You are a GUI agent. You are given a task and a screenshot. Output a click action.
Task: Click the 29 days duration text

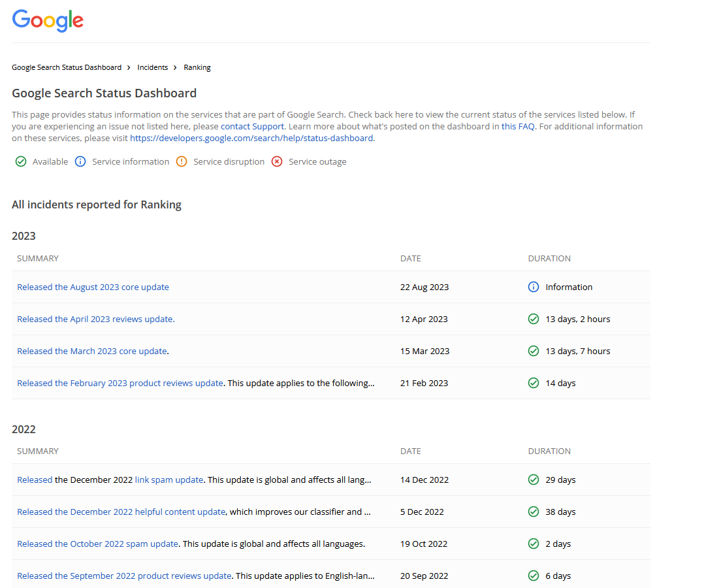click(x=560, y=480)
